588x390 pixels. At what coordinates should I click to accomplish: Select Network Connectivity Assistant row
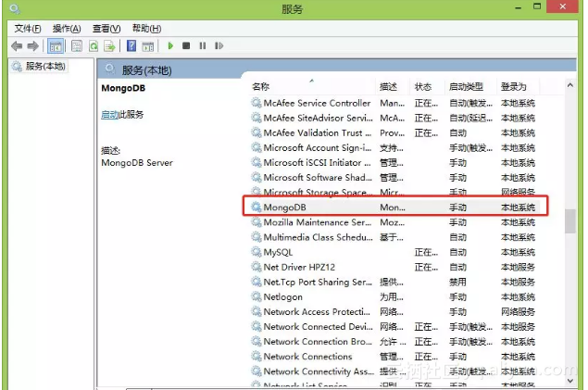click(x=395, y=371)
